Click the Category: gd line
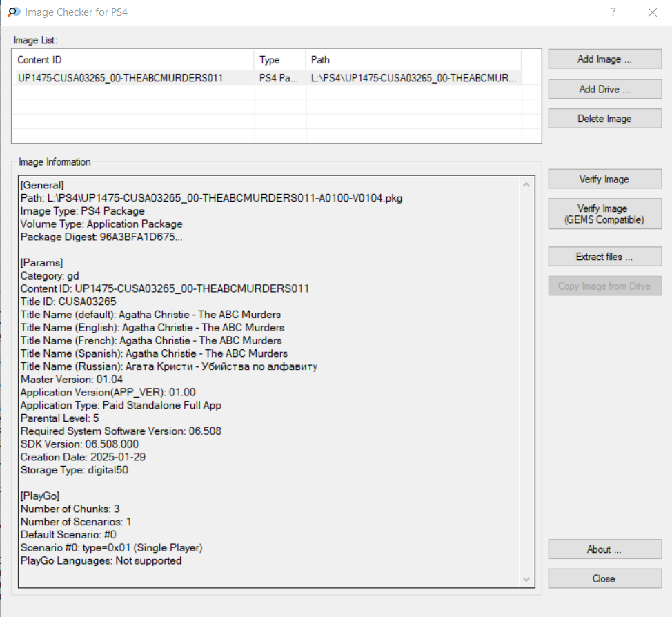 tap(50, 275)
